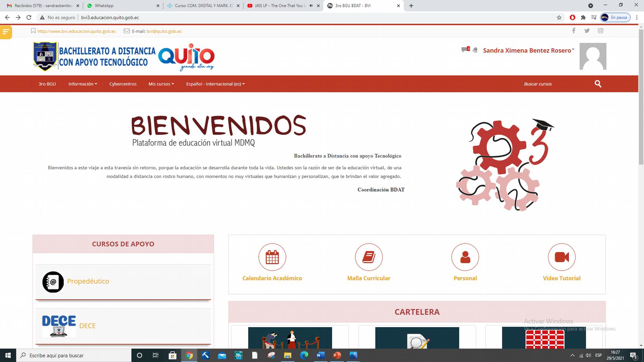Image resolution: width=644 pixels, height=362 pixels.
Task: Open the messages icon with badge 3
Action: pos(465,50)
